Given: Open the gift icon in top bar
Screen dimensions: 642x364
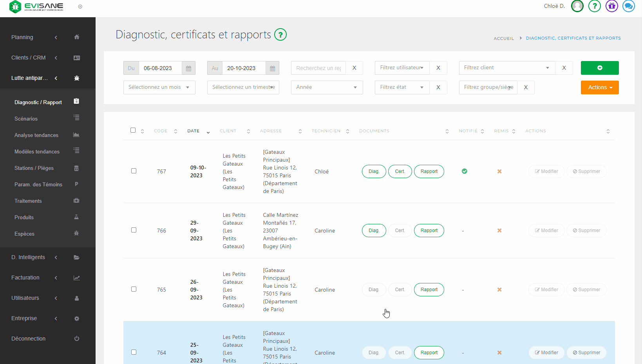Looking at the screenshot, I should (x=611, y=6).
